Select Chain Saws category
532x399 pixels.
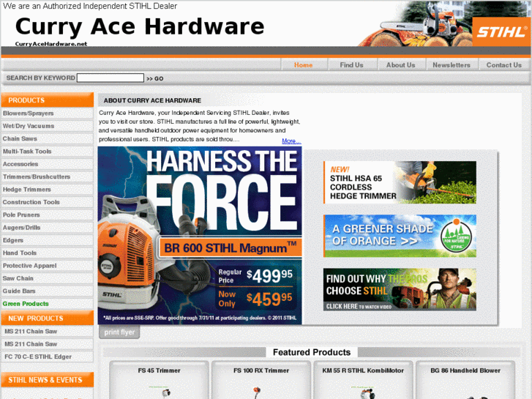[47, 138]
